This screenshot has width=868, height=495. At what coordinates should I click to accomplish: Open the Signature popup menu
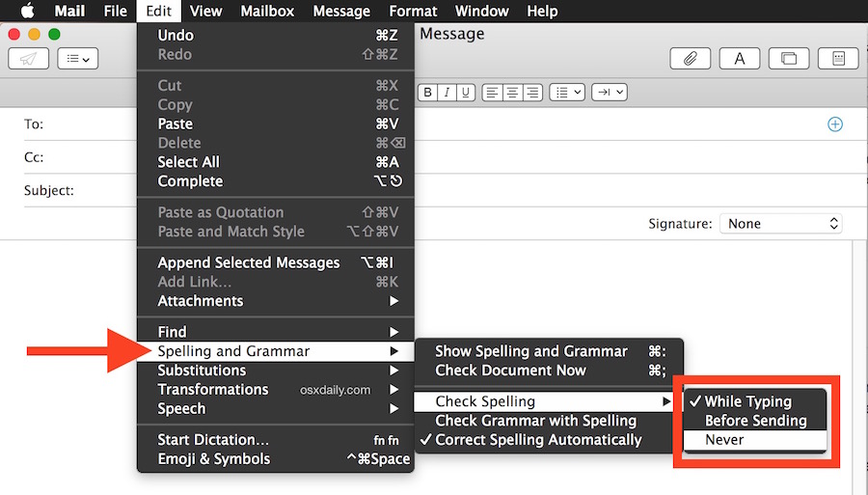(780, 224)
